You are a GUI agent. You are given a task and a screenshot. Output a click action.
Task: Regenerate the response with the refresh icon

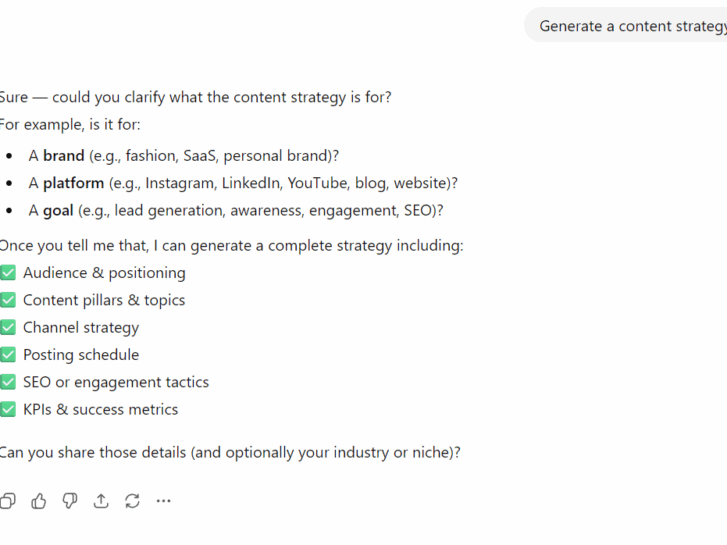pyautogui.click(x=132, y=501)
